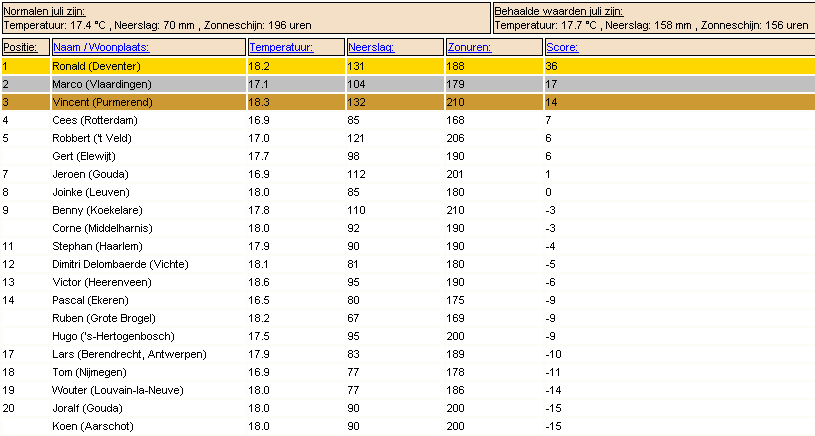The width and height of the screenshot is (815, 436).
Task: Click Robbert's zonuren value 206
Action: coord(455,138)
